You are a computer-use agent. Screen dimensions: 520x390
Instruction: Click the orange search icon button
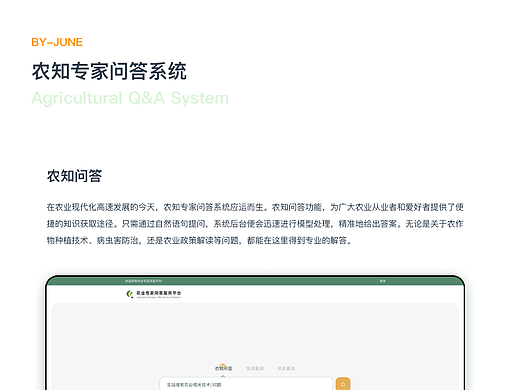click(343, 384)
